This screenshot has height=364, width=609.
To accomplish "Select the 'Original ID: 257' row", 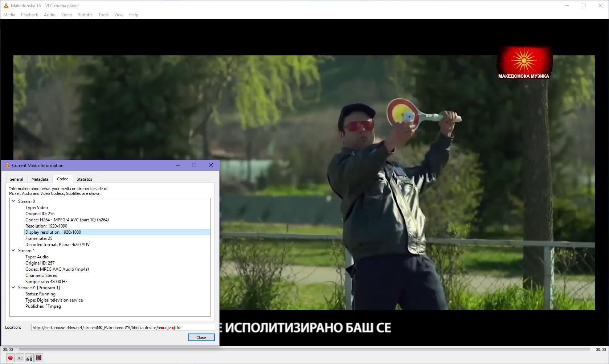I will (117, 263).
